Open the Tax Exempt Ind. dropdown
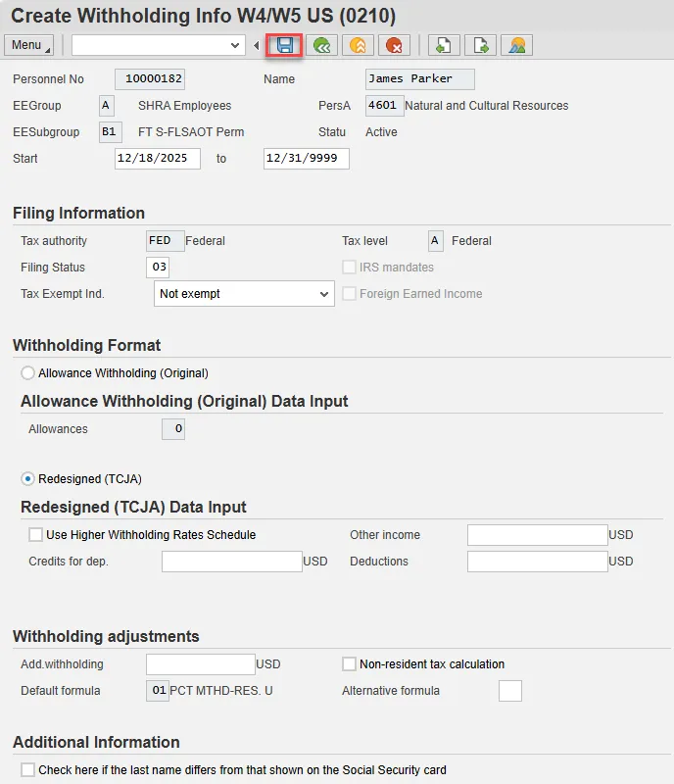Image resolution: width=674 pixels, height=784 pixels. pos(244,294)
